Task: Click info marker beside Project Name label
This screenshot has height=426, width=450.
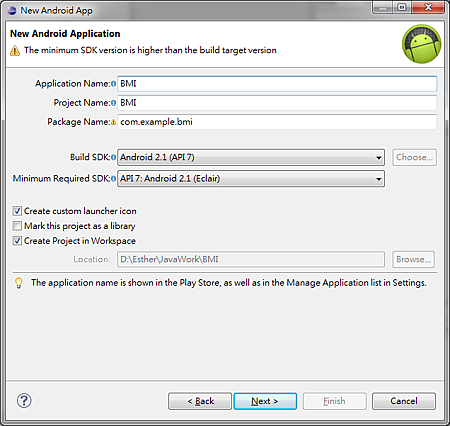Action: pos(114,103)
